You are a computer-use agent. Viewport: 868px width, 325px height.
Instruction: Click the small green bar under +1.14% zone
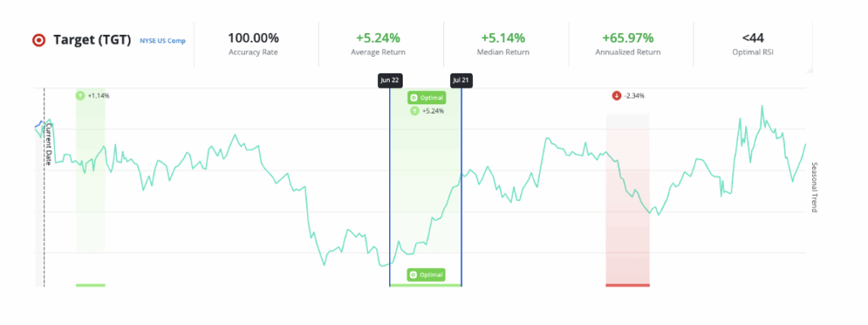[90, 285]
